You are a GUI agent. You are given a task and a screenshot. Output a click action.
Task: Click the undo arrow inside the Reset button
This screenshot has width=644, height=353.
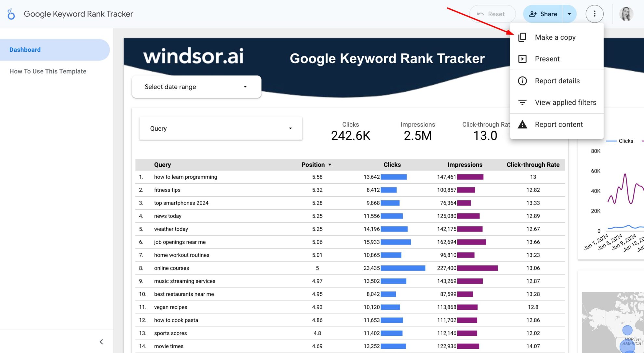click(481, 14)
